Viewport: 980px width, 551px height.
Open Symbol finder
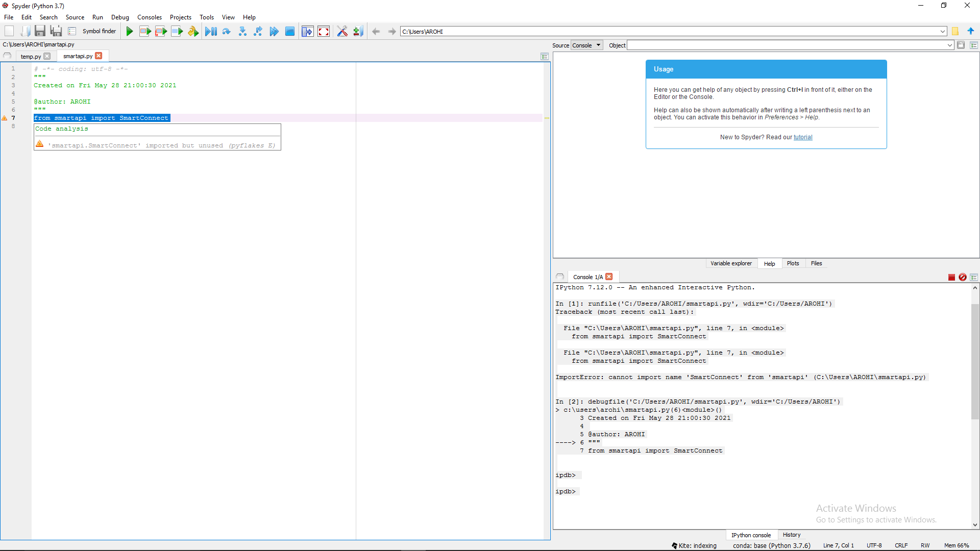click(99, 31)
